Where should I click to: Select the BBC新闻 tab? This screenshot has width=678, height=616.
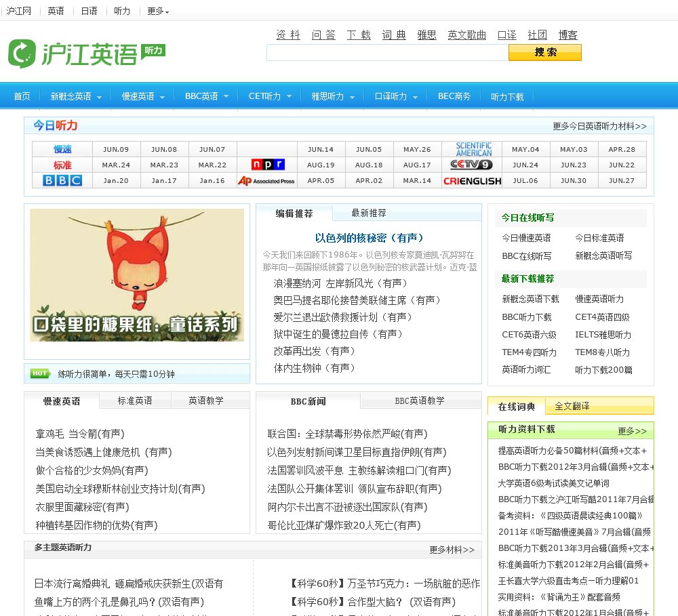308,401
